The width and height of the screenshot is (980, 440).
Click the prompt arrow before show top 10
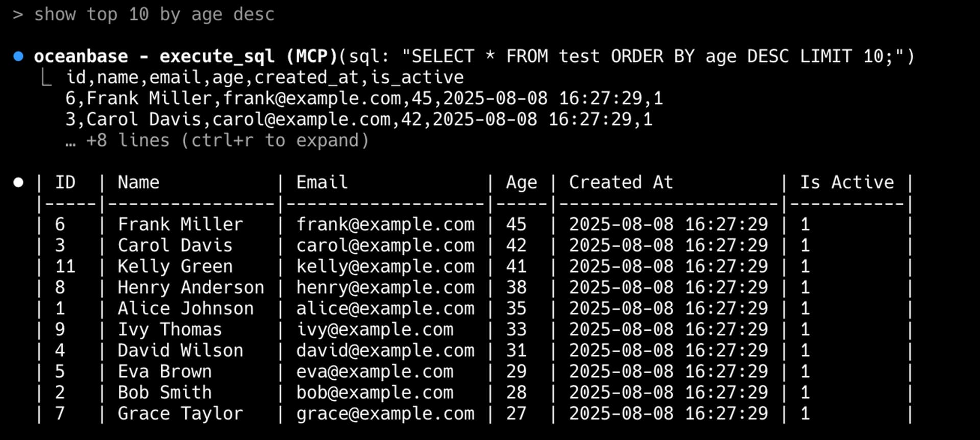(x=18, y=14)
